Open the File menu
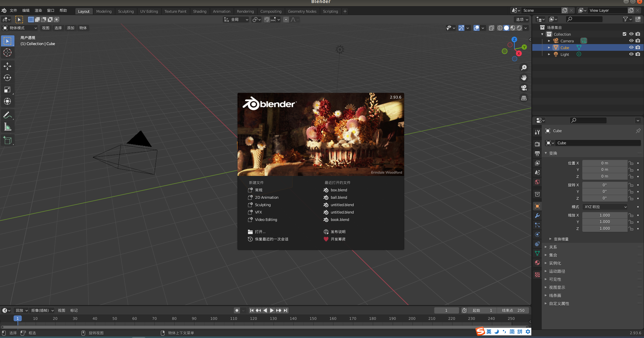This screenshot has width=644, height=338. coord(13,10)
